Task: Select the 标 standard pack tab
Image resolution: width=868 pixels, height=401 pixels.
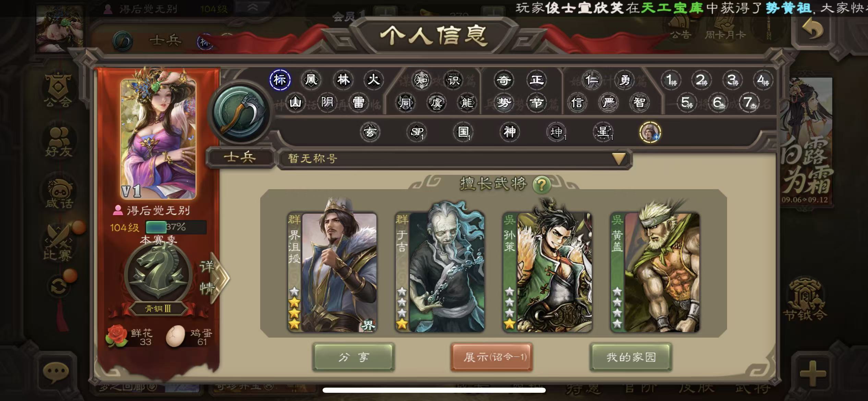Action: click(280, 80)
